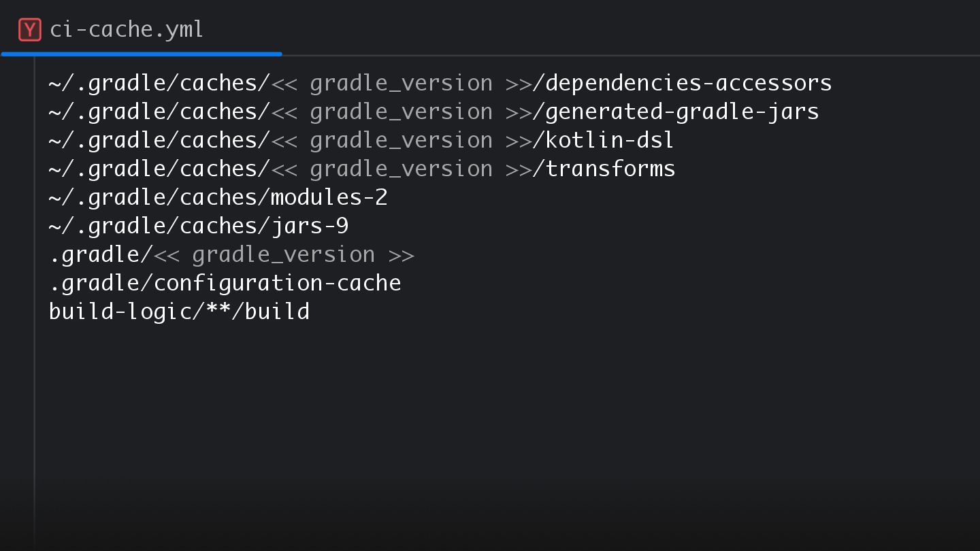Place cursor on generated-gradle-jars text

click(x=682, y=112)
